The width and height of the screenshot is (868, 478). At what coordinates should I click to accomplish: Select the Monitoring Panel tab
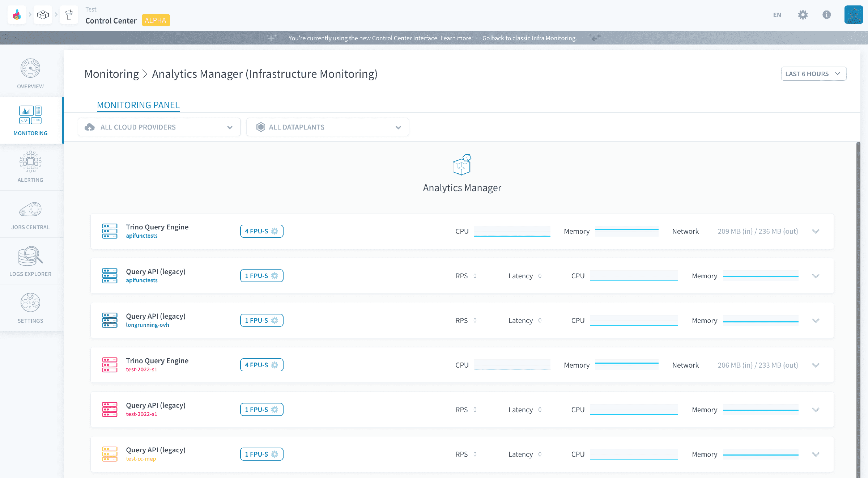138,105
